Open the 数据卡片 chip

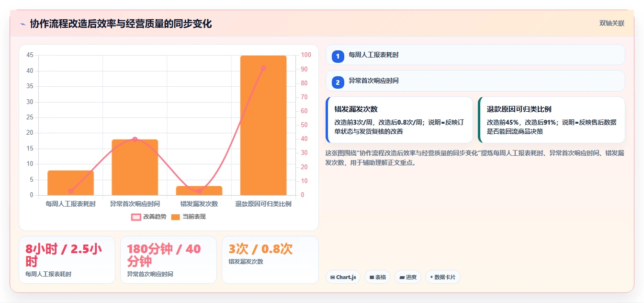[x=443, y=277]
